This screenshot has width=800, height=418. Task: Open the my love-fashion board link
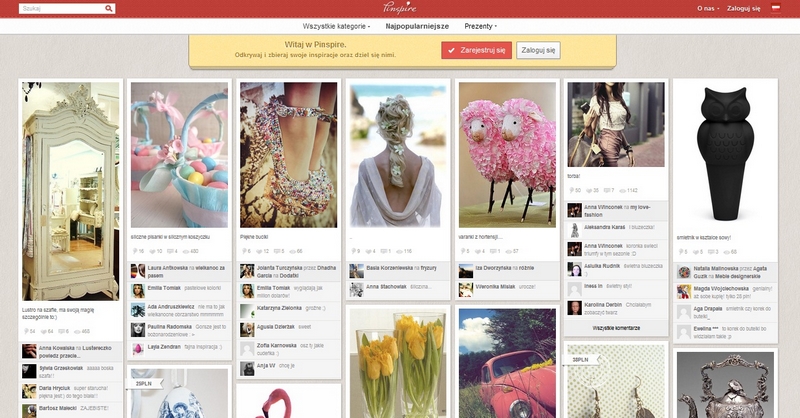coord(617,211)
